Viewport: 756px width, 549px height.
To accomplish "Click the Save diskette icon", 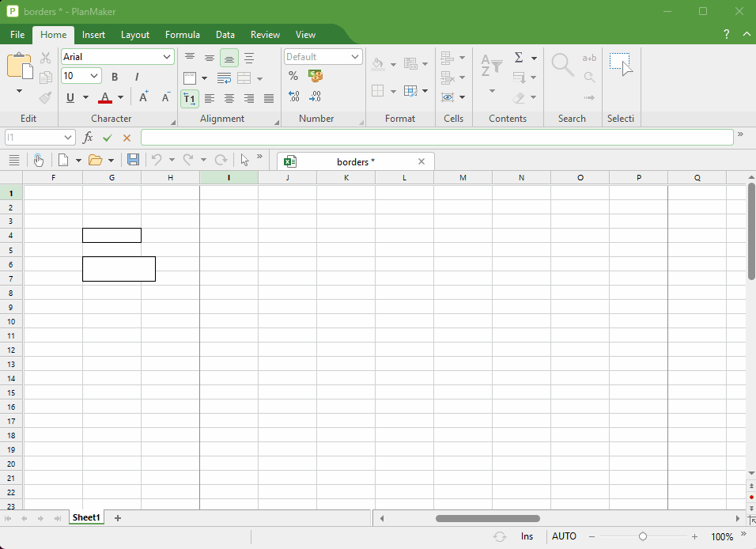I will [x=133, y=160].
